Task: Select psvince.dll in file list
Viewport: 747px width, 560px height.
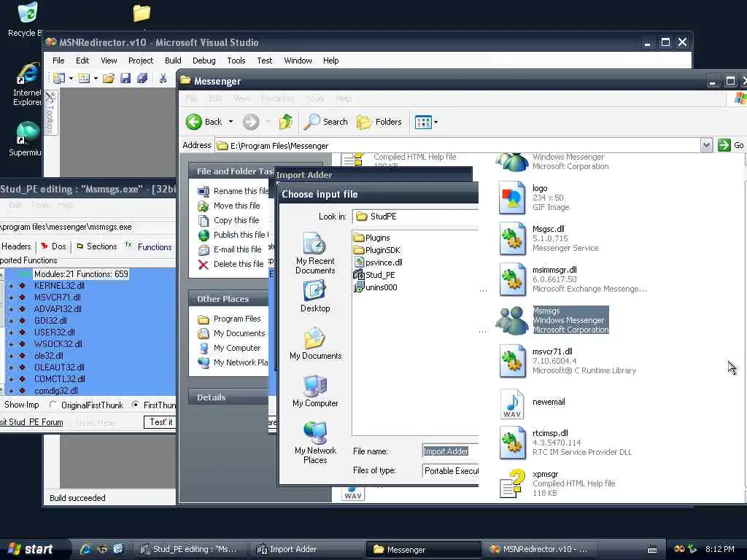Action: point(379,262)
